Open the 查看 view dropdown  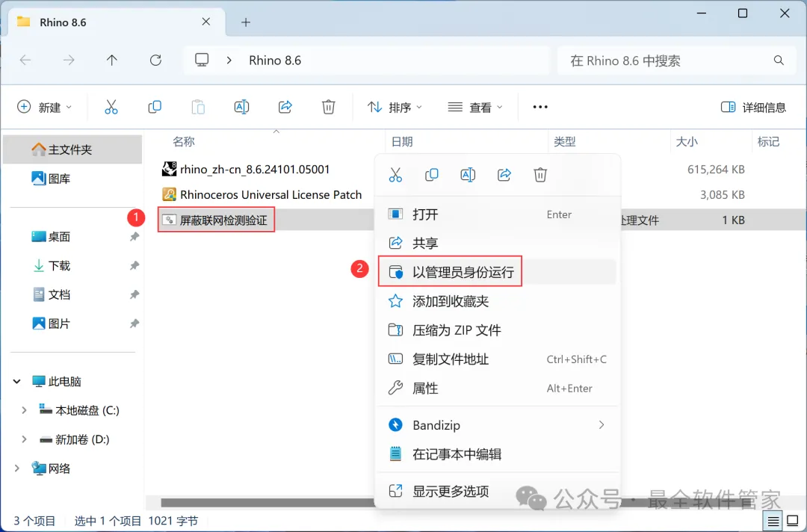[x=475, y=107]
